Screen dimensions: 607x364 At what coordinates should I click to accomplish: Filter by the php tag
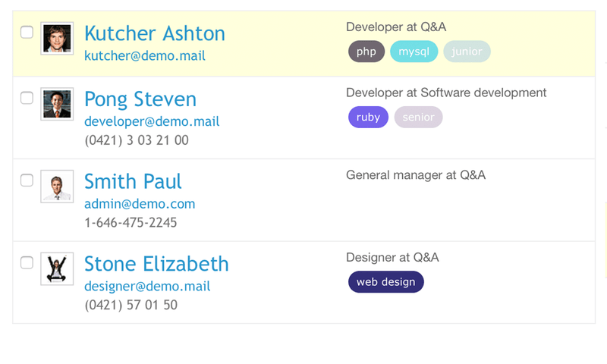(x=366, y=52)
